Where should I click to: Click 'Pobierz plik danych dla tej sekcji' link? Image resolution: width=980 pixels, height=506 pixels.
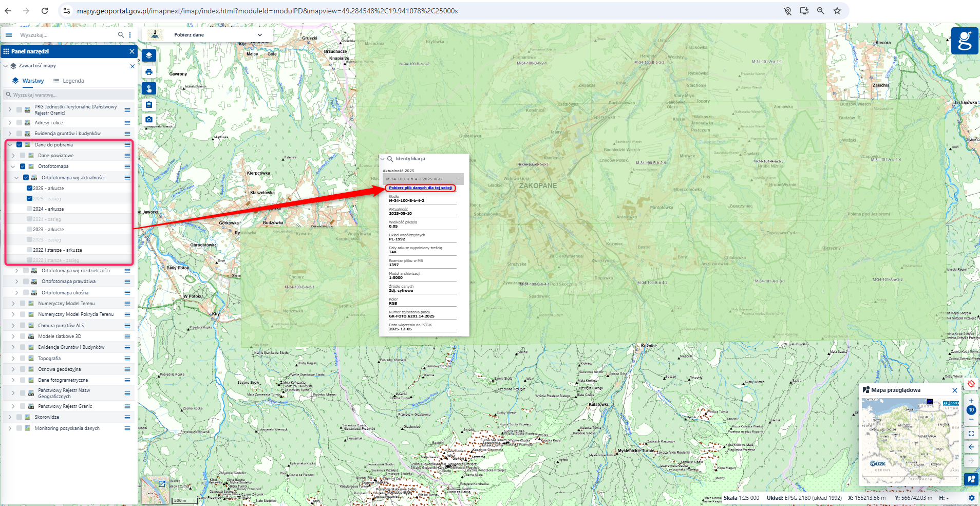(x=420, y=188)
